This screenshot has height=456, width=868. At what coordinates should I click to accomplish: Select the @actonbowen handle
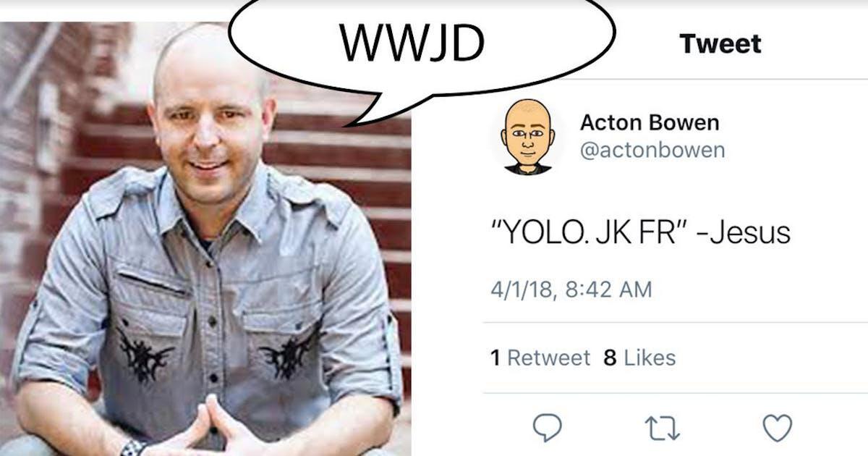click(x=652, y=151)
